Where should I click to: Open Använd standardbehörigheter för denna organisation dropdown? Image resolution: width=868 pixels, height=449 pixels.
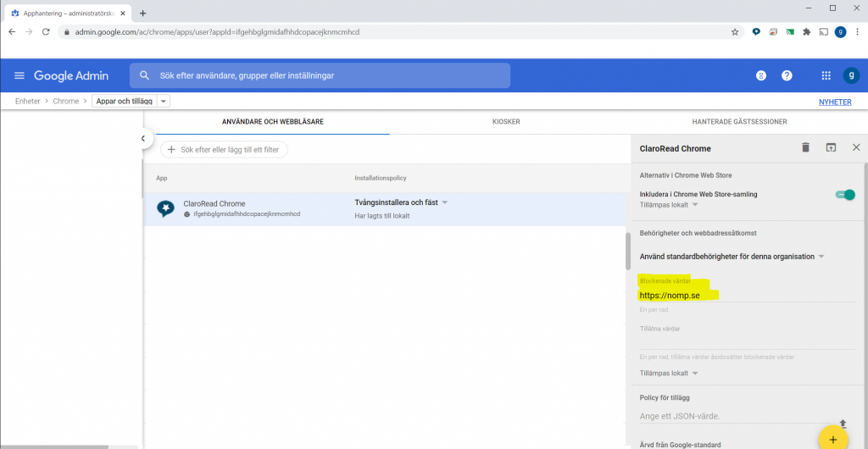point(732,257)
